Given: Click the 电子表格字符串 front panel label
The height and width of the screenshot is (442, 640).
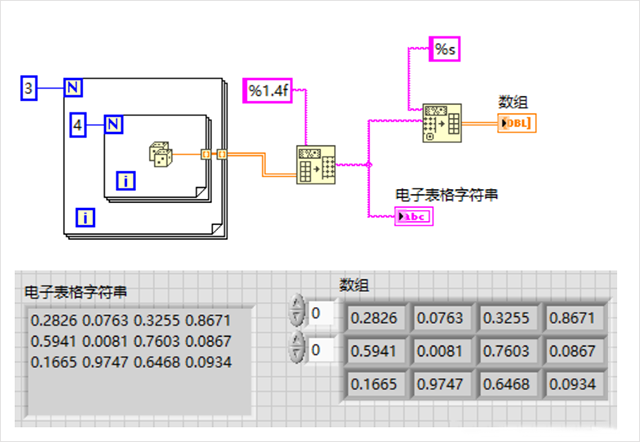Looking at the screenshot, I should point(76,292).
